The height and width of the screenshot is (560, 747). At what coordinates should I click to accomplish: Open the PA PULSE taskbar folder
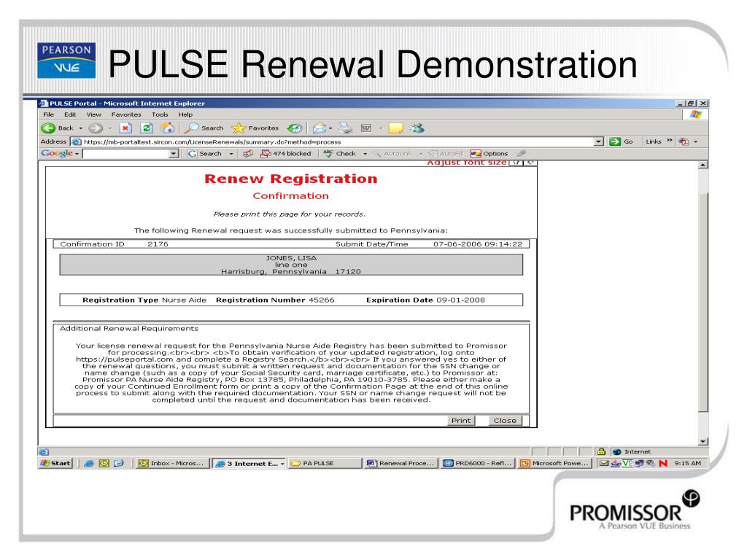[325, 463]
